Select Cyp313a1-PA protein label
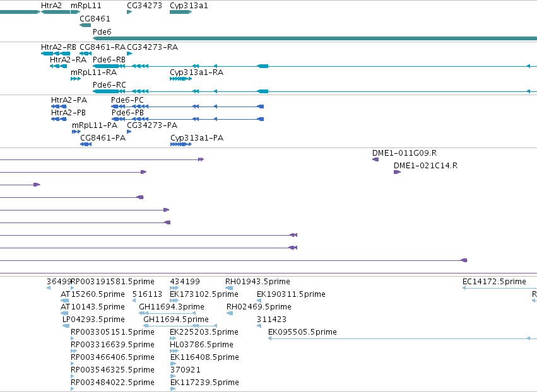The height and width of the screenshot is (392, 537). [x=197, y=138]
